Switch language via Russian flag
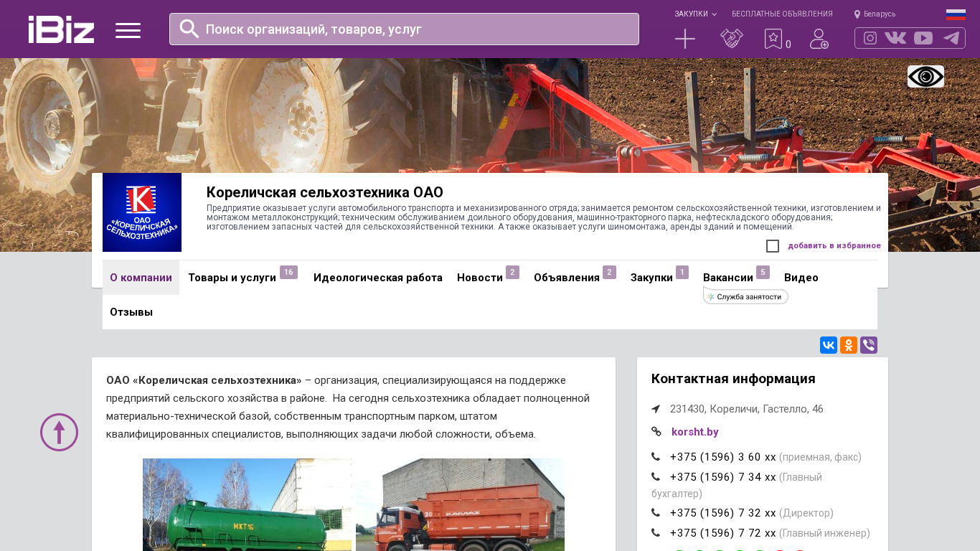This screenshot has width=980, height=551. tap(956, 14)
